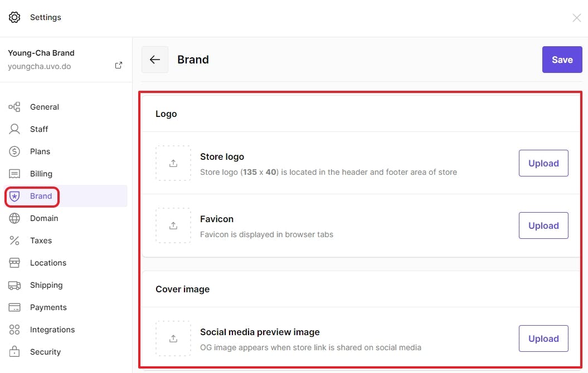The height and width of the screenshot is (373, 588).
Task: Click the Staff person icon
Action: [14, 129]
